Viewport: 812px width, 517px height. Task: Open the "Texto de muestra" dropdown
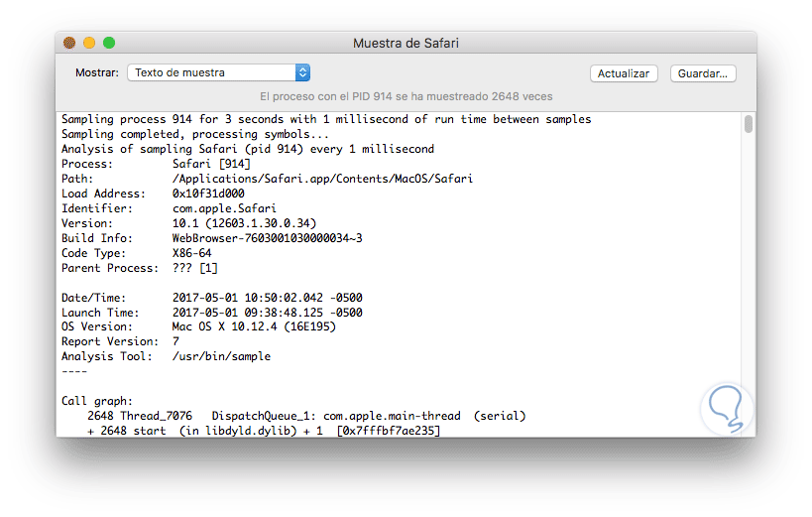[x=219, y=72]
